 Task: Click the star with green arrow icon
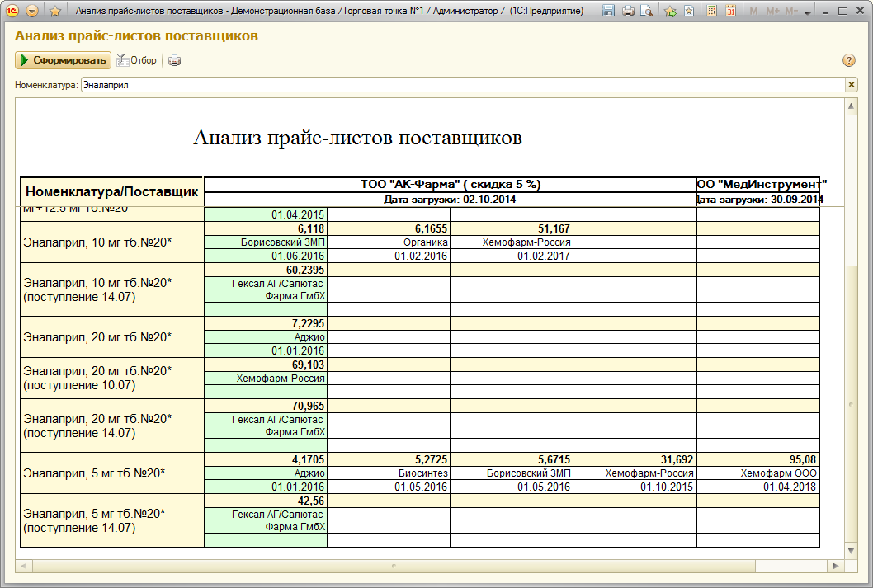(x=670, y=11)
